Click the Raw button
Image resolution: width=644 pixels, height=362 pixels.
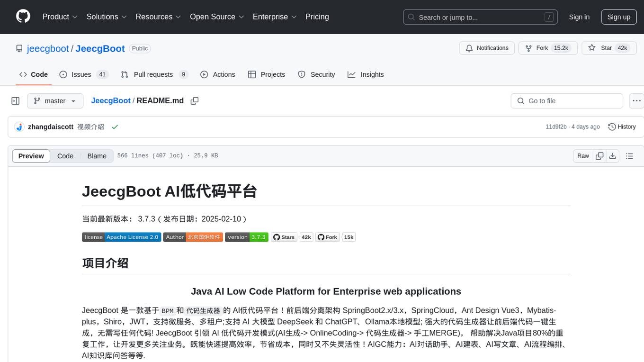click(x=583, y=156)
